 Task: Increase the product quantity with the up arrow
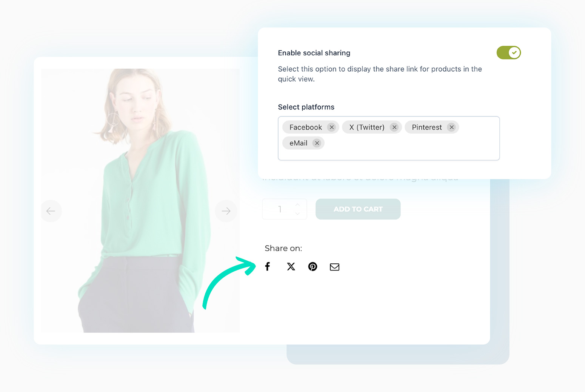(297, 205)
